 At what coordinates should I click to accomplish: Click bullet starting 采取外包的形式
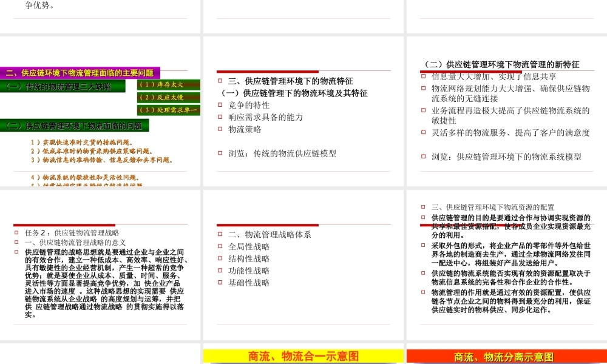pyautogui.click(x=511, y=254)
